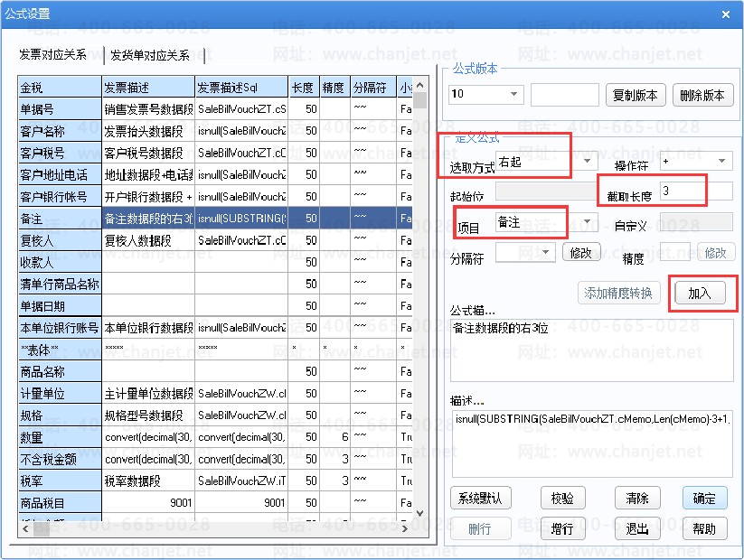Select the 本单位银行账号 row
The height and width of the screenshot is (560, 744).
(60, 328)
